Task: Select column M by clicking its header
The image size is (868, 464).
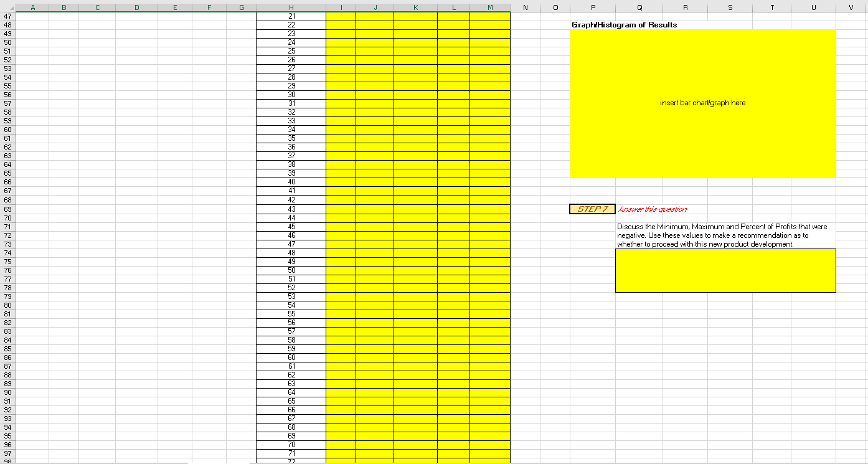Action: (x=491, y=6)
